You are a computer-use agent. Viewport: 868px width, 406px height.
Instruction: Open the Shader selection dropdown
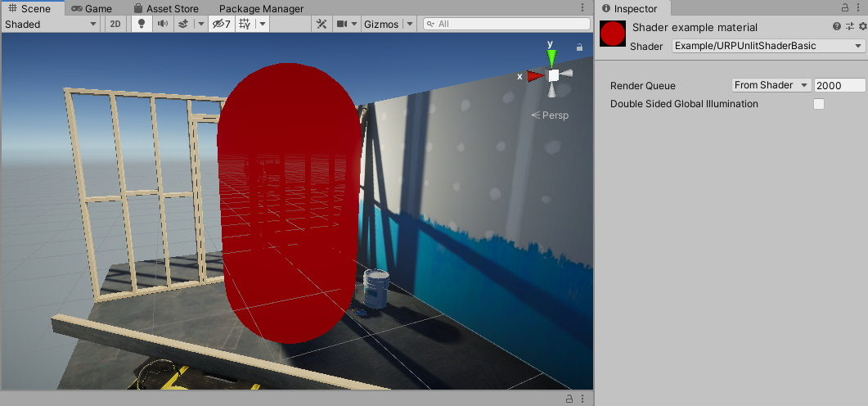coord(768,46)
